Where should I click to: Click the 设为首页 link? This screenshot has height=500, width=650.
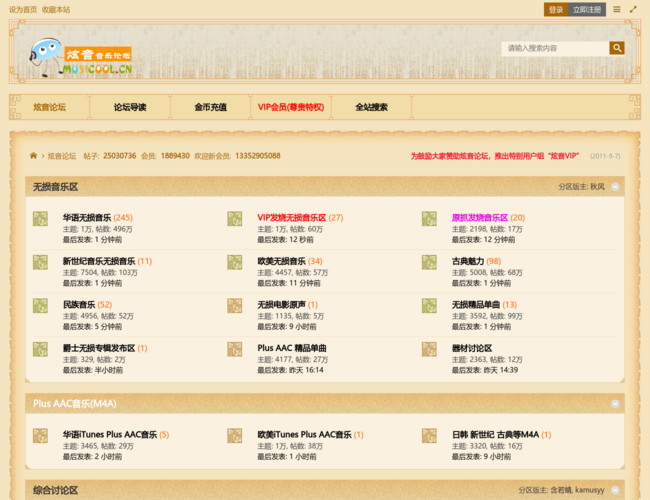tap(23, 10)
